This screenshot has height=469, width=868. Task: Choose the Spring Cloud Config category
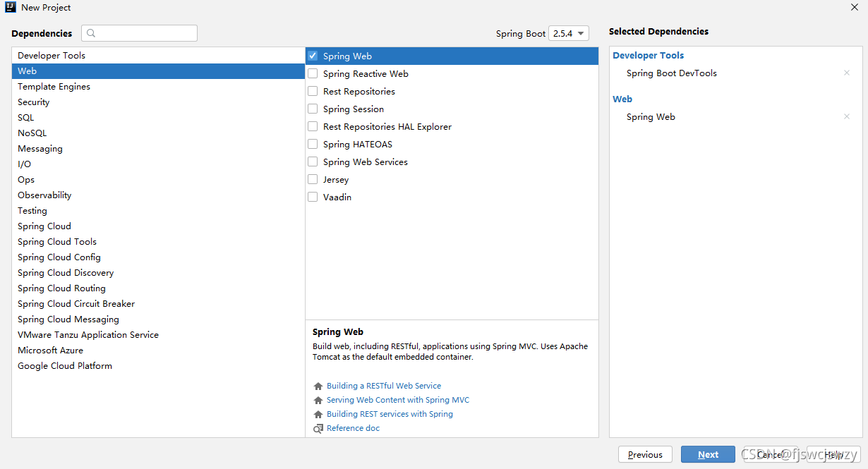[158, 257]
